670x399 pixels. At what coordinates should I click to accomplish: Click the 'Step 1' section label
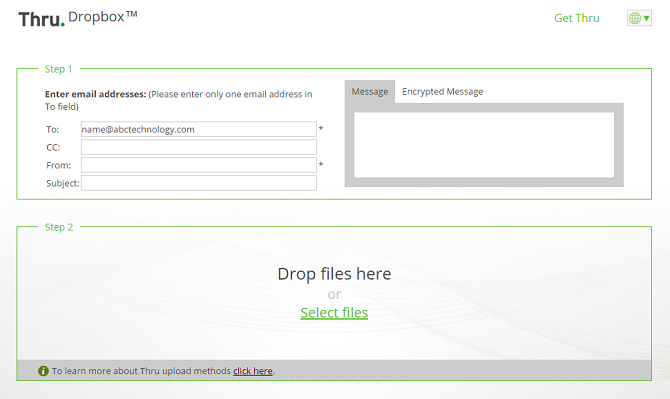59,69
